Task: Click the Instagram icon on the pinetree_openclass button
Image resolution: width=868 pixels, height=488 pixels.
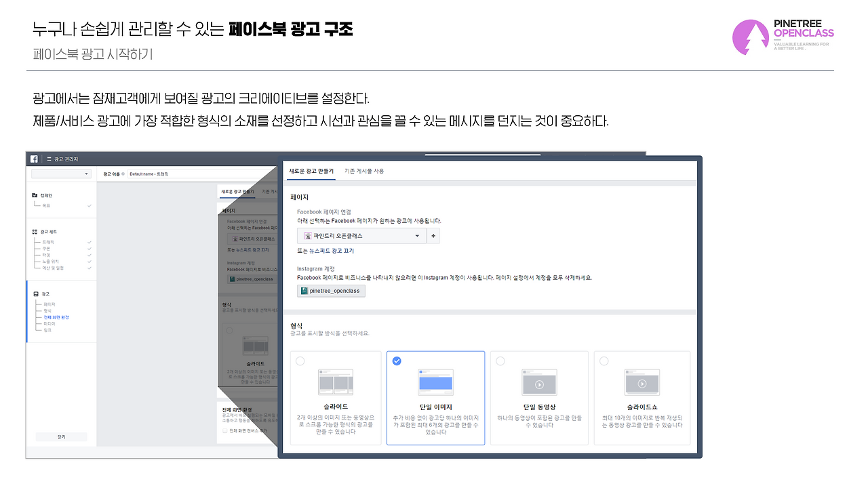Action: point(303,290)
